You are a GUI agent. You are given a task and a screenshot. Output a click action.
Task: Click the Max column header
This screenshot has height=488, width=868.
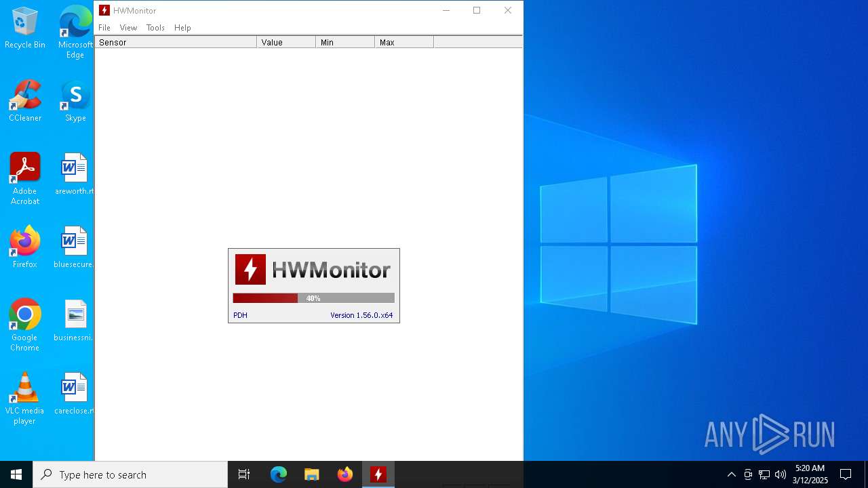(x=404, y=42)
